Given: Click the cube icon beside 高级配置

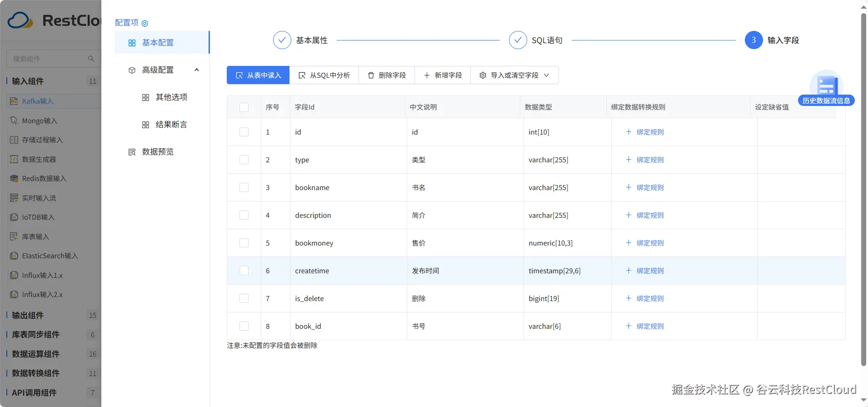Looking at the screenshot, I should 132,70.
